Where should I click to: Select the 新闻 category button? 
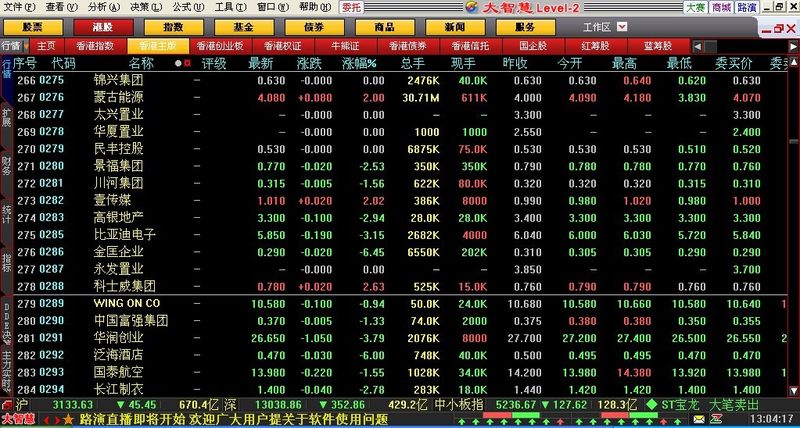(456, 27)
